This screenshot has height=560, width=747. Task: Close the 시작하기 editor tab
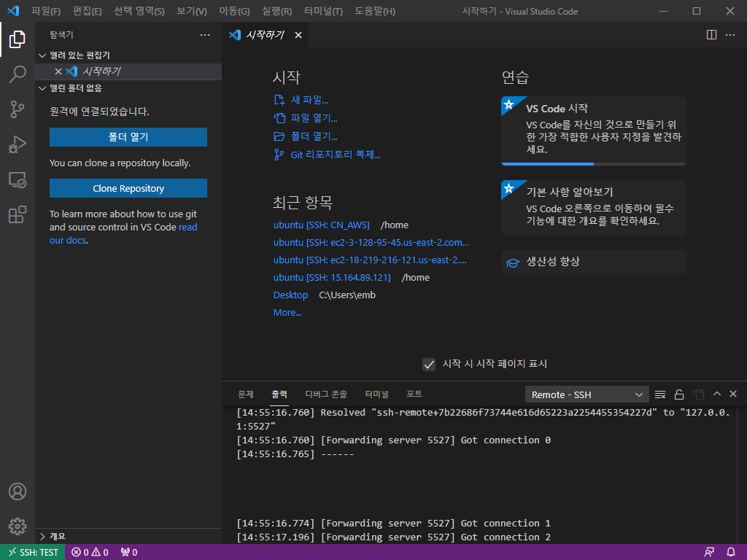point(298,35)
